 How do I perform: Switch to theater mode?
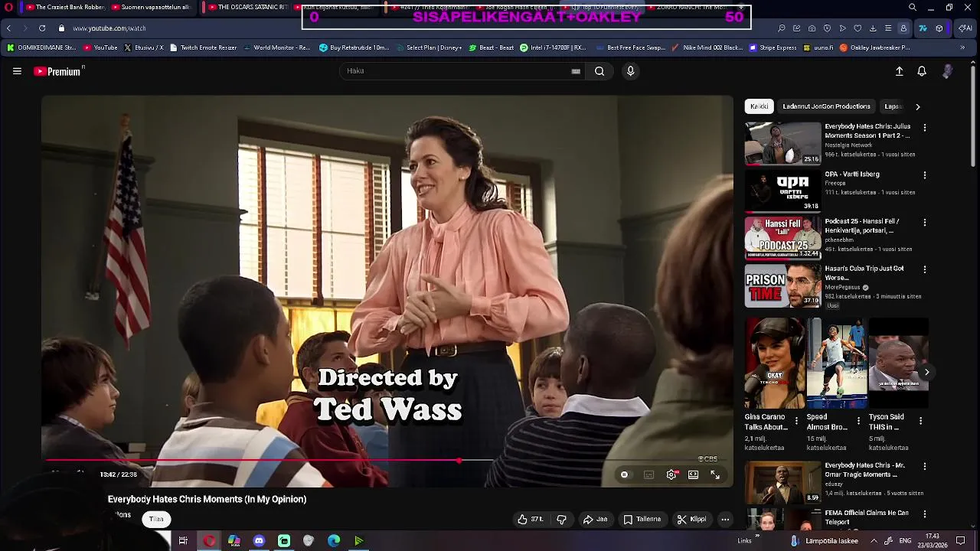tap(693, 474)
